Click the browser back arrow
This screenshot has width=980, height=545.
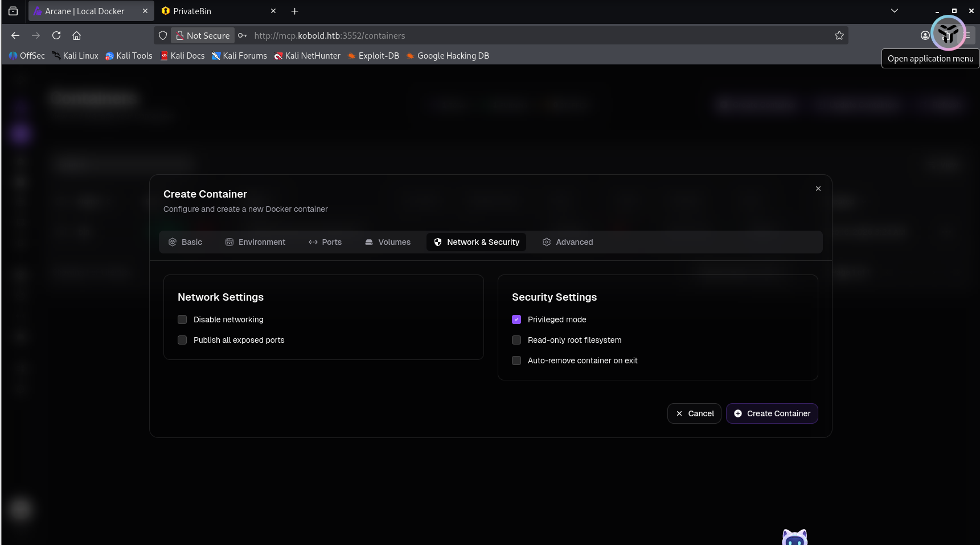pyautogui.click(x=15, y=35)
